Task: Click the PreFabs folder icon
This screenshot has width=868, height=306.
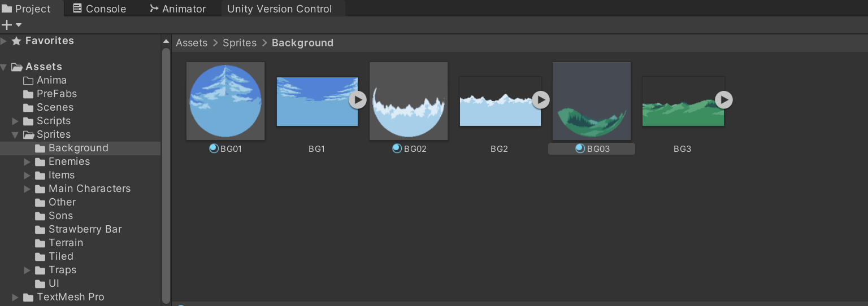Action: tap(28, 94)
